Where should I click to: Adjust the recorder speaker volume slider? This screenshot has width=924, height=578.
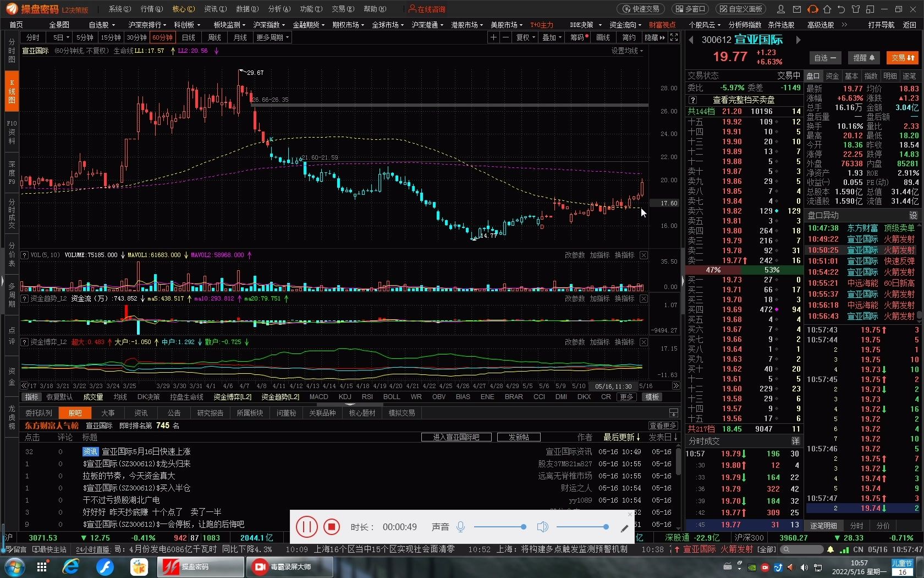(582, 527)
